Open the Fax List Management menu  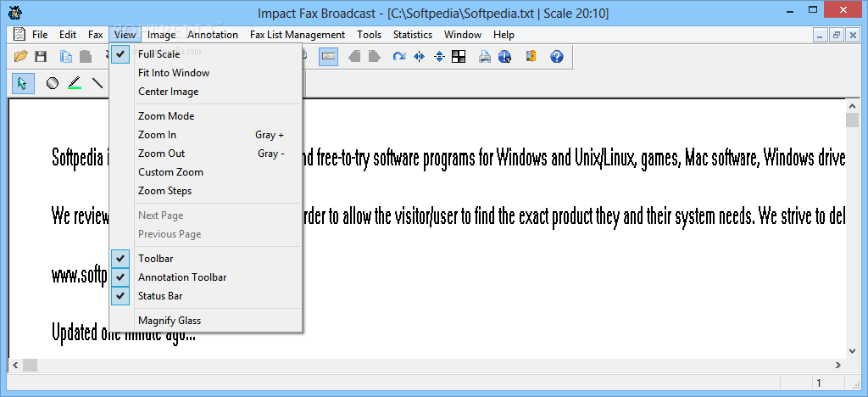(x=298, y=34)
